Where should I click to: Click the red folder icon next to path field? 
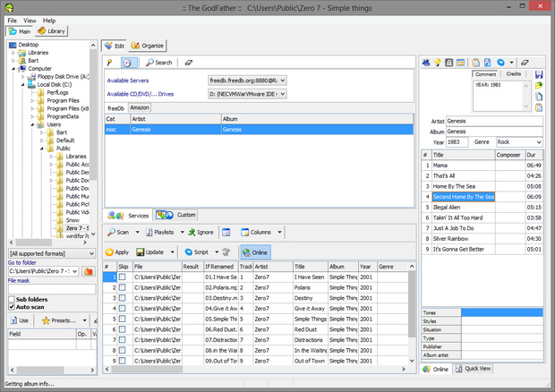click(88, 271)
